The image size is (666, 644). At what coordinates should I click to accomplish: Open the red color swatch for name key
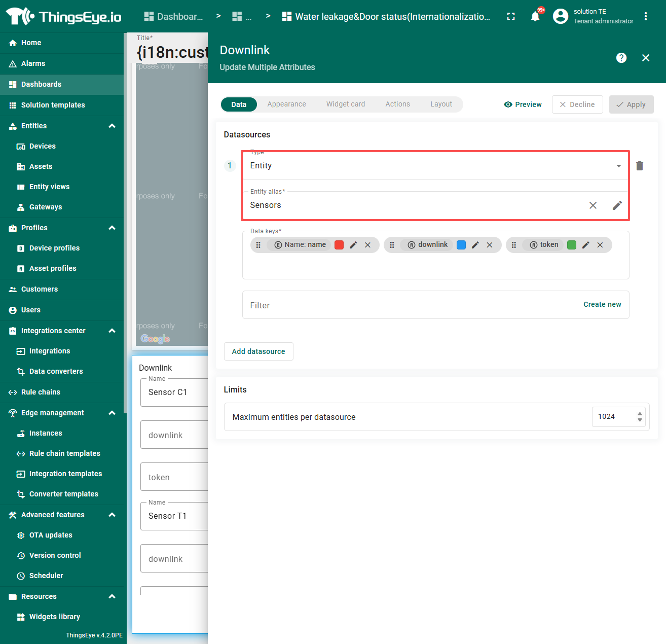pyautogui.click(x=339, y=245)
